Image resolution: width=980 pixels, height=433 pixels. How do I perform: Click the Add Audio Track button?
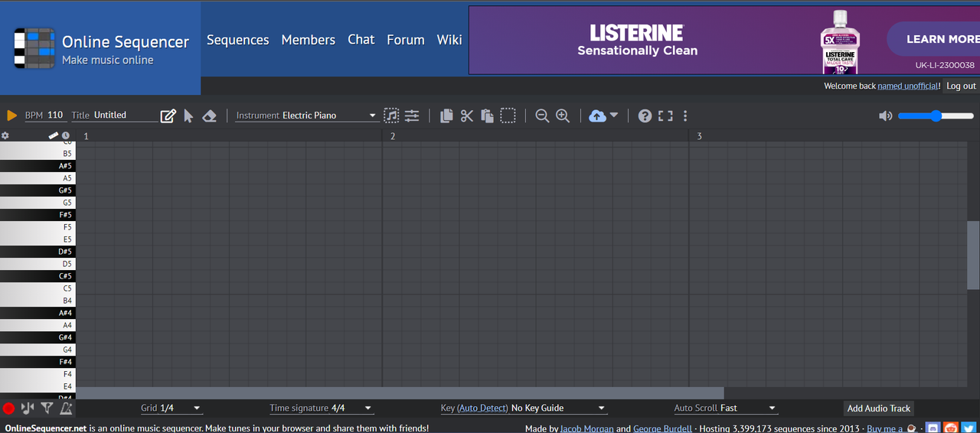pos(879,409)
